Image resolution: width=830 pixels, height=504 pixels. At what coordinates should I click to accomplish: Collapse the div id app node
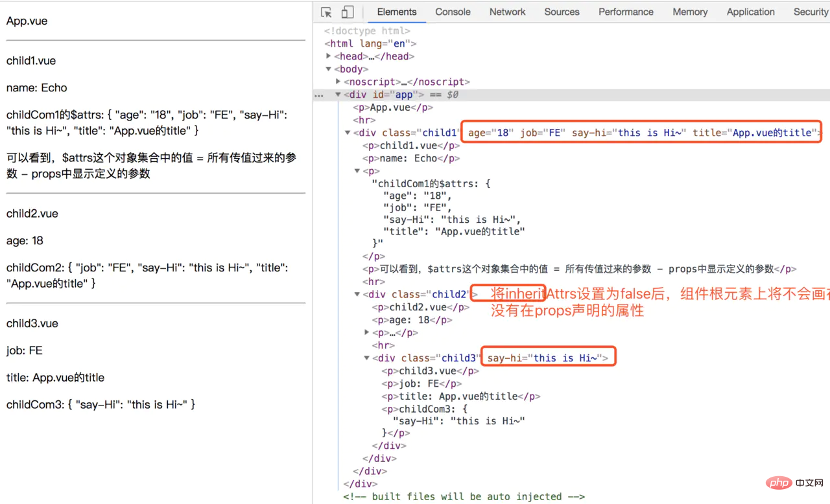(x=338, y=95)
